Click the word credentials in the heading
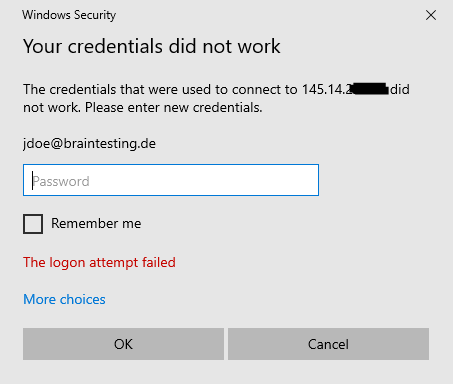The height and width of the screenshot is (384, 453). (115, 46)
